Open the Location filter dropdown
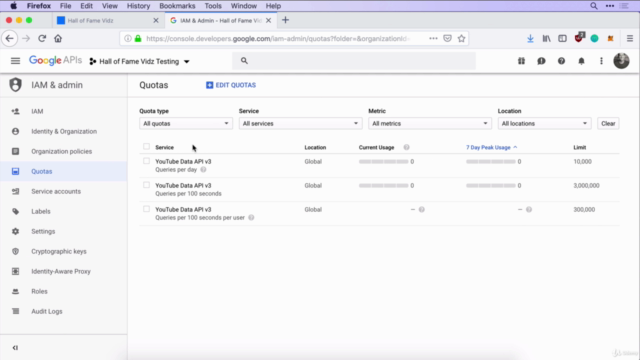Screen dimensions: 640x360 tap(544, 123)
